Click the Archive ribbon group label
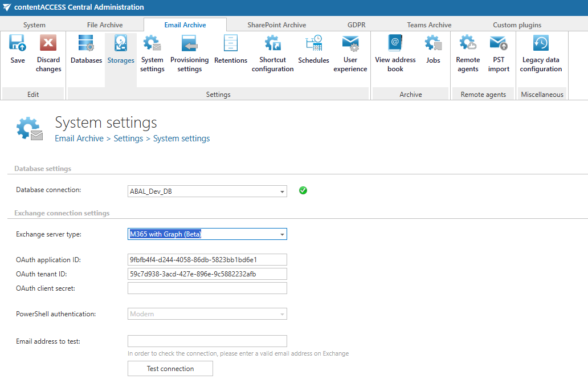Image resolution: width=588 pixels, height=379 pixels. pyautogui.click(x=411, y=95)
